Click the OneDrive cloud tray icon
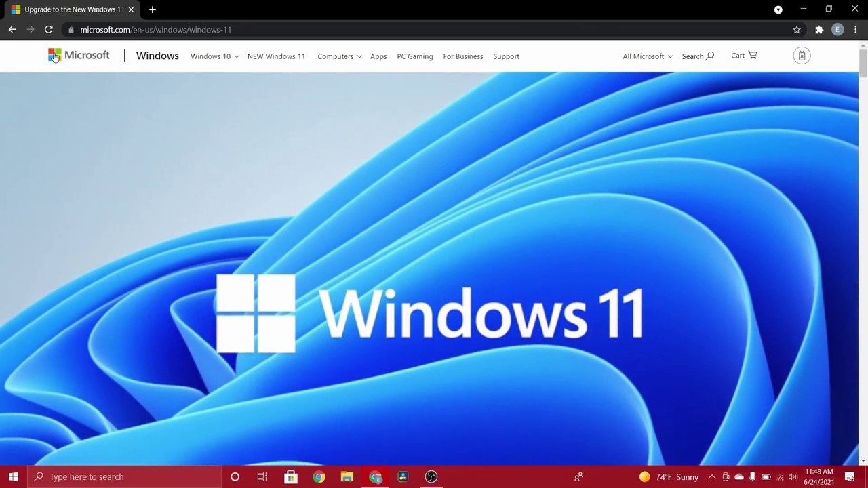868x488 pixels. 739,476
